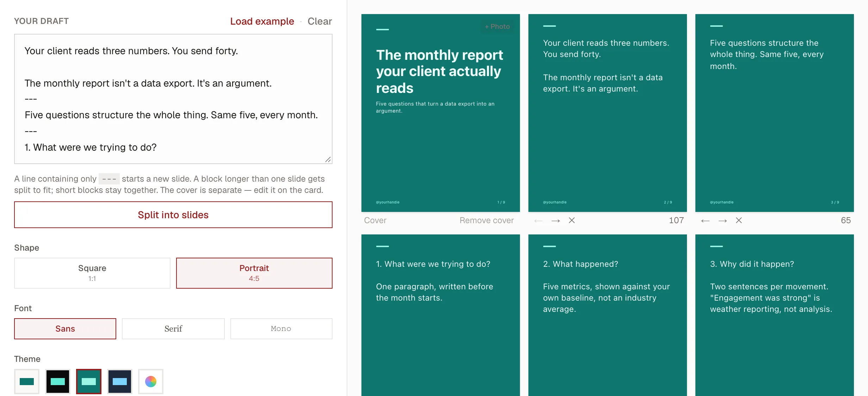Click the 'YOUR DRAFT' heading
Screen dimensions: 868x396
[x=41, y=21]
